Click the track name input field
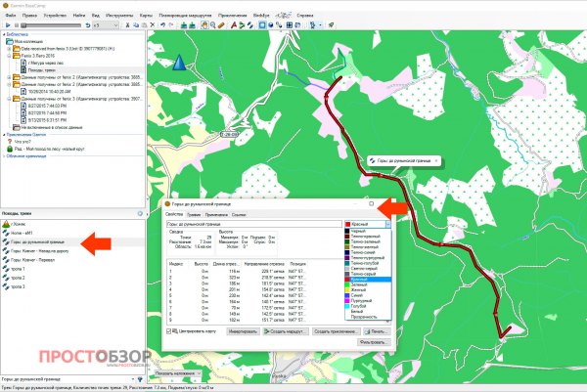Viewport: 587px width, 392px height. (x=253, y=224)
